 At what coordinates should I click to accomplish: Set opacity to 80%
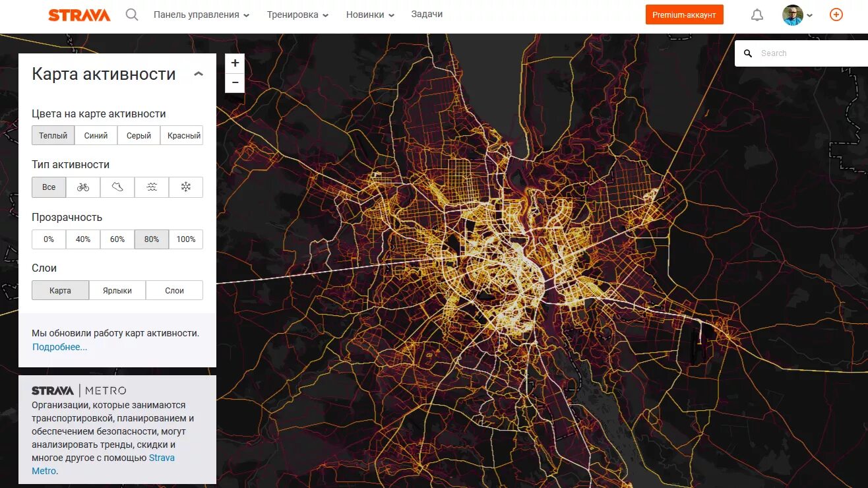point(152,239)
